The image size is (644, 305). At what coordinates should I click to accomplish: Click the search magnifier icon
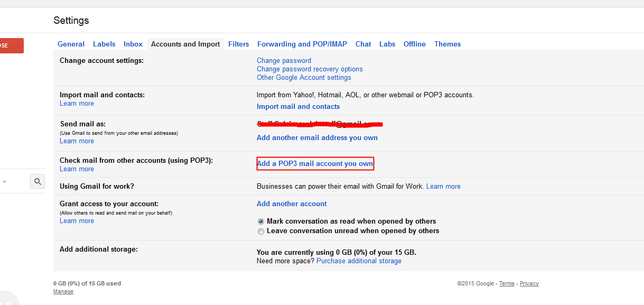click(x=37, y=181)
